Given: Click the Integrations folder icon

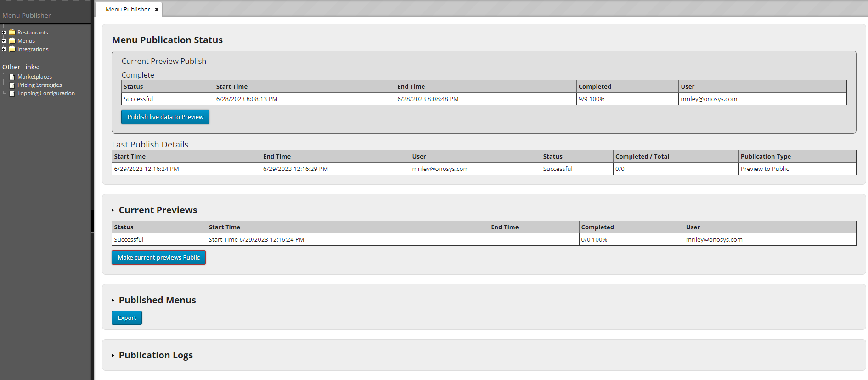Looking at the screenshot, I should point(12,49).
